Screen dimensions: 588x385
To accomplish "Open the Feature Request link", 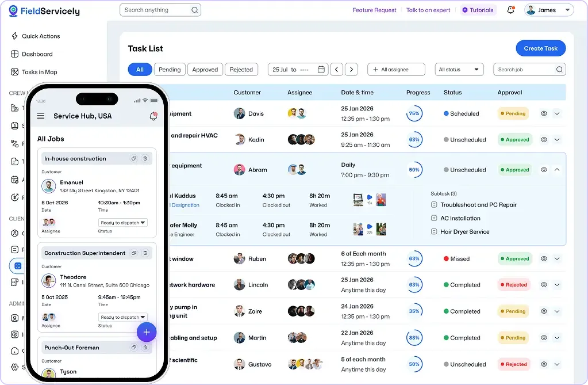I will tap(374, 10).
